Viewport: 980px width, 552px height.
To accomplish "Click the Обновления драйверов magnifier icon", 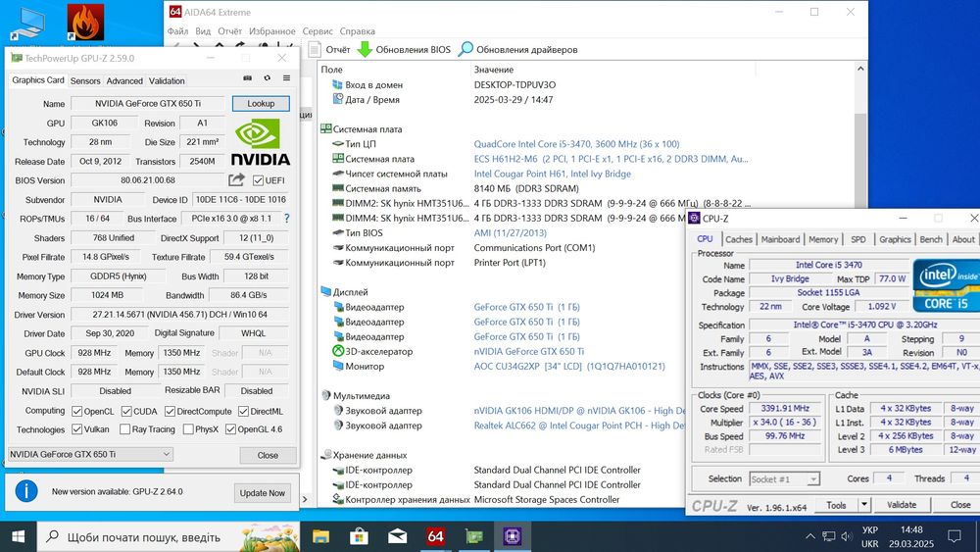I will [465, 49].
